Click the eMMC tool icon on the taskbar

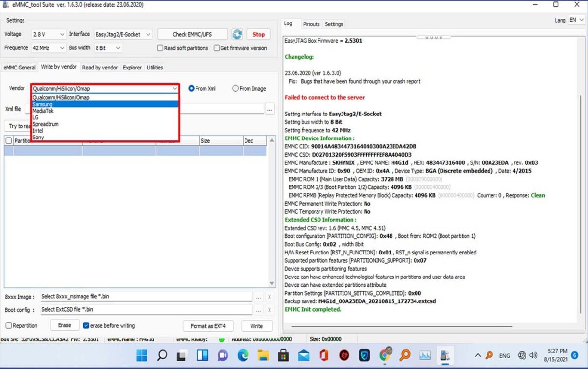(445, 355)
